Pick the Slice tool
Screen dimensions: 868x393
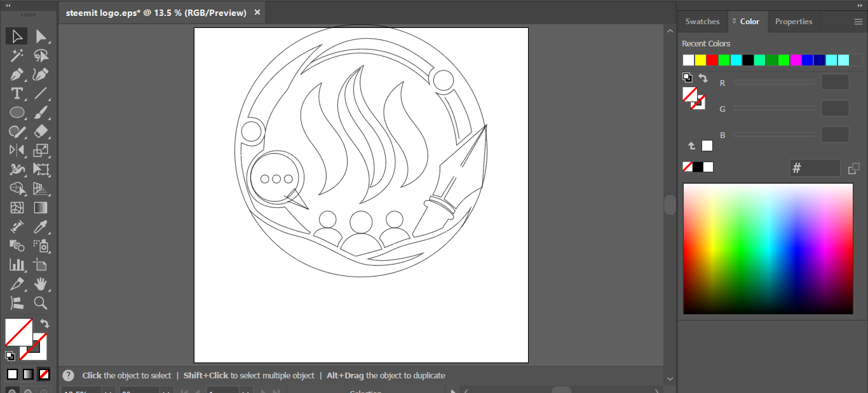pyautogui.click(x=17, y=284)
